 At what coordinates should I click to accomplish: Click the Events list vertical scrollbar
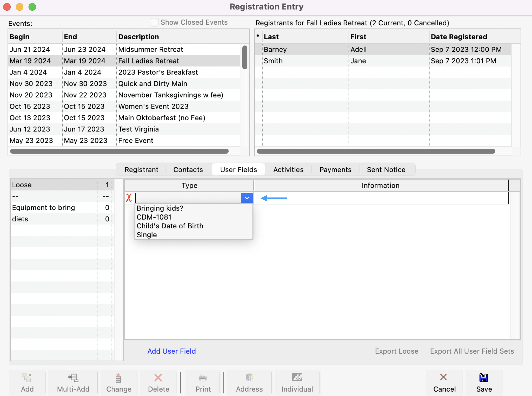244,58
